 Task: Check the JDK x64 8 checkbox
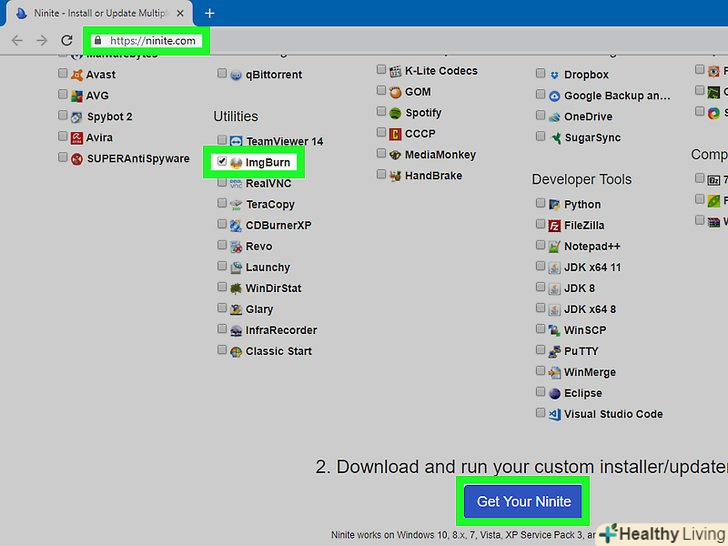click(x=540, y=308)
